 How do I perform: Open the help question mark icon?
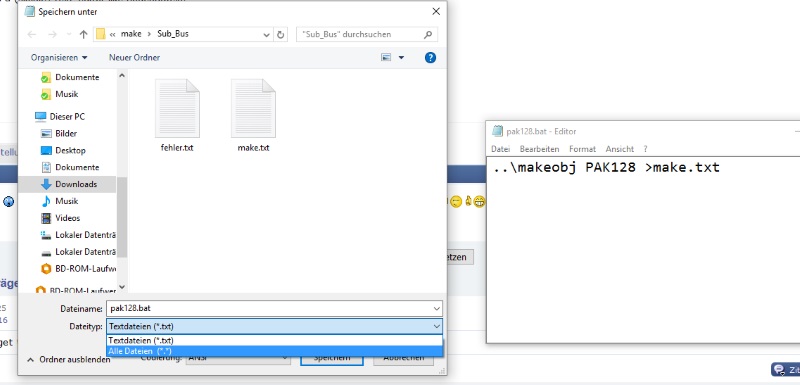(x=430, y=58)
